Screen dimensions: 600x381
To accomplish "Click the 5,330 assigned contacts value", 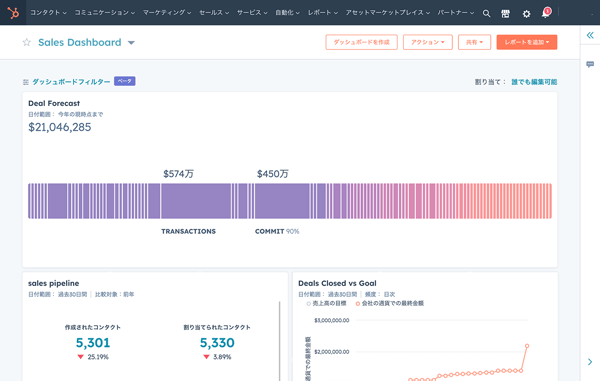I will [x=217, y=343].
